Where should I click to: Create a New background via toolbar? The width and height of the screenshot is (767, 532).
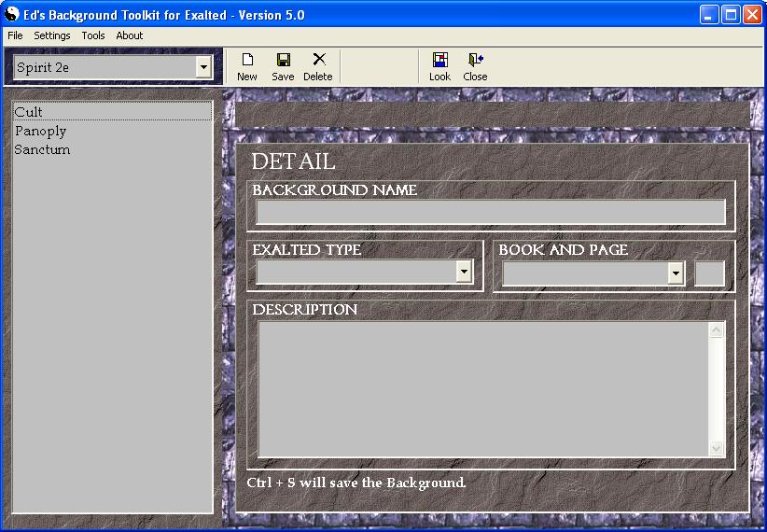(x=247, y=66)
